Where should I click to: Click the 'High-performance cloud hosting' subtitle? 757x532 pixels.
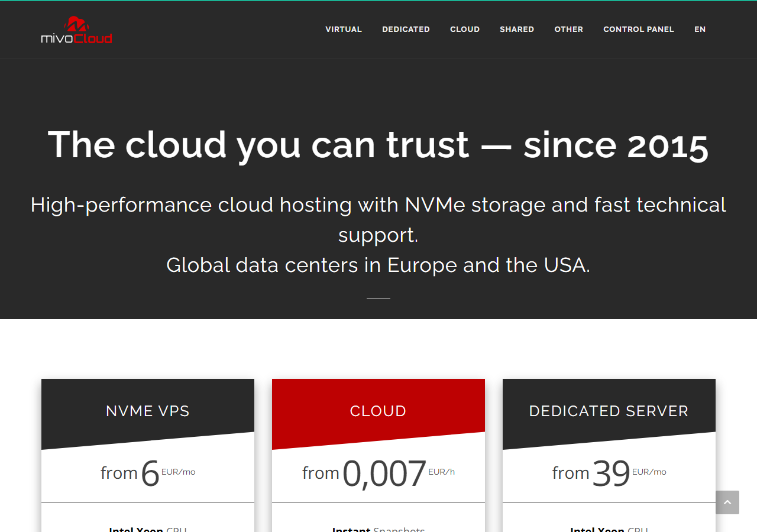pyautogui.click(x=378, y=219)
